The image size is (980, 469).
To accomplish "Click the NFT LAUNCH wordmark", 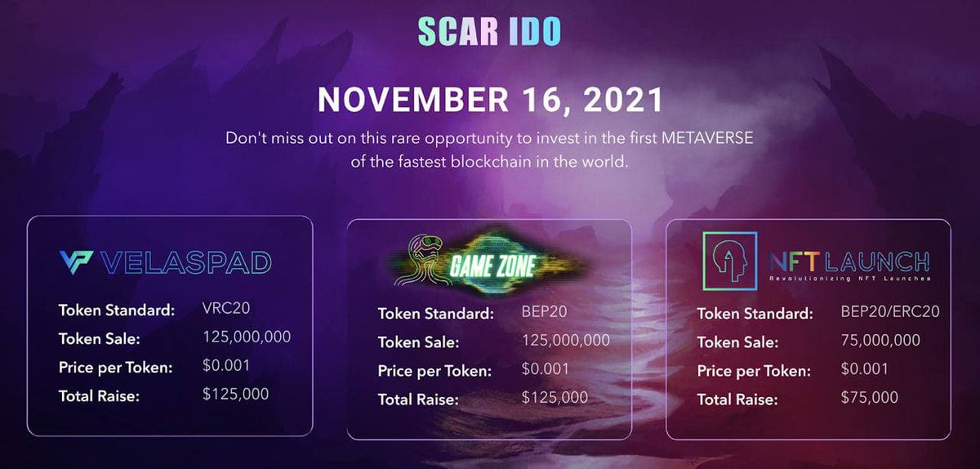I will 849,262.
